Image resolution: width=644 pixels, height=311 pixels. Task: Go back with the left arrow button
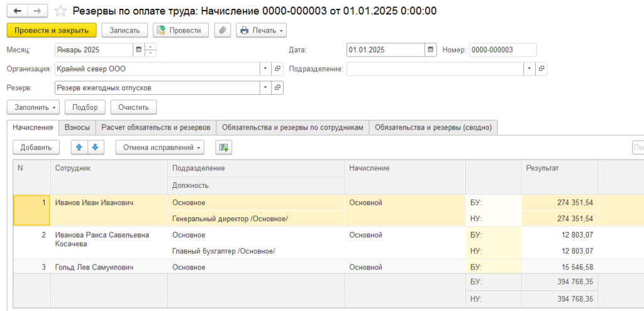pos(17,11)
